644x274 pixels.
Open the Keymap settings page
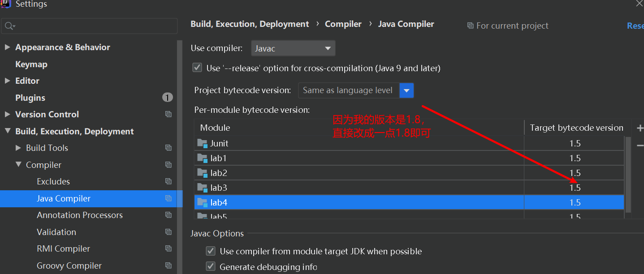(x=31, y=64)
